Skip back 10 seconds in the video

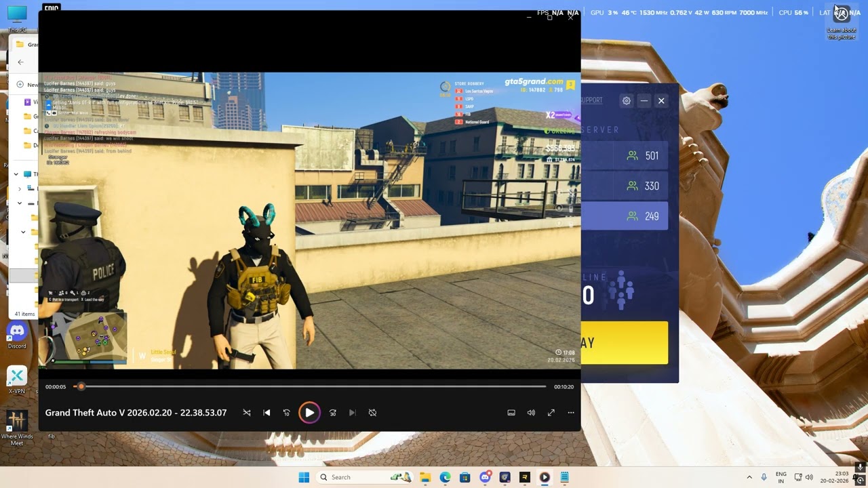pyautogui.click(x=286, y=413)
